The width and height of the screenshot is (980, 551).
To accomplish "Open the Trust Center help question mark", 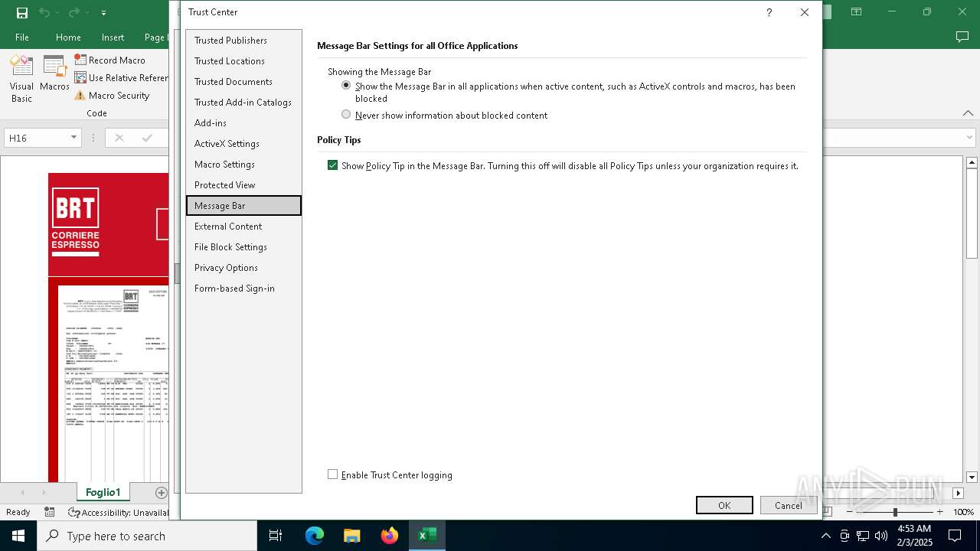I will [x=769, y=12].
